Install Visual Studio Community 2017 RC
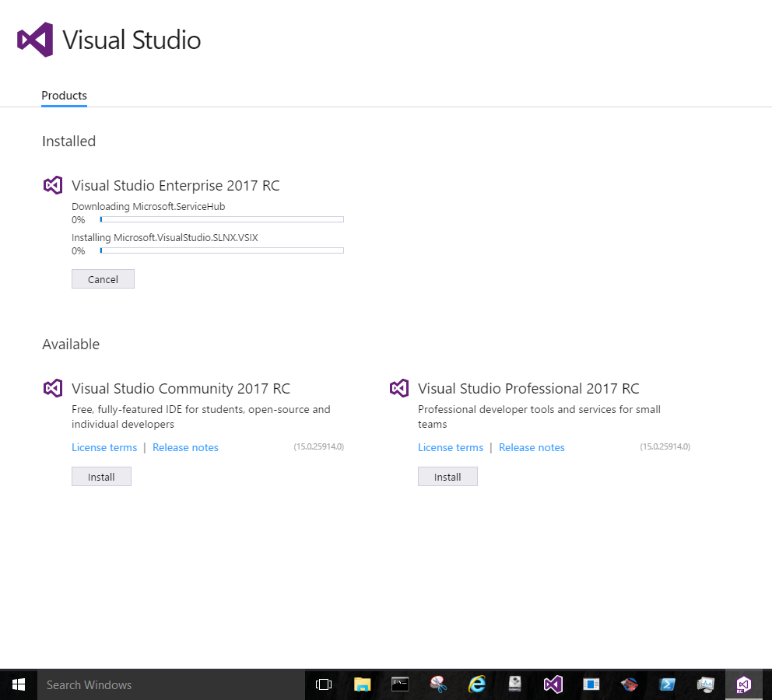772x700 pixels. coord(101,477)
